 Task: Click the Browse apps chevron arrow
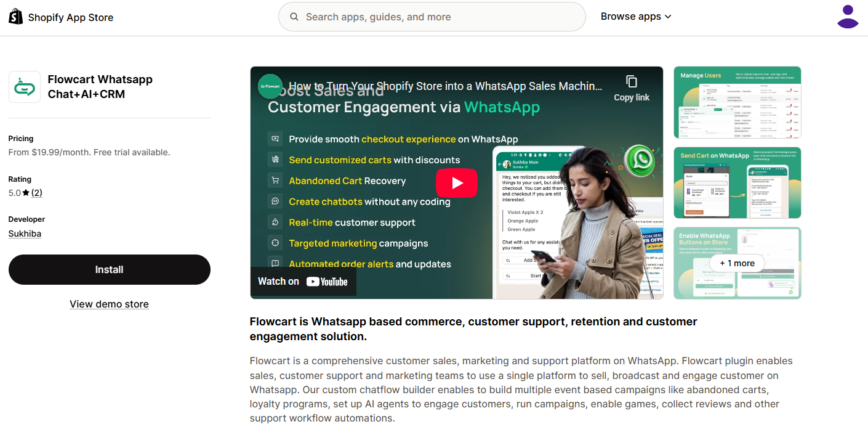(x=668, y=17)
